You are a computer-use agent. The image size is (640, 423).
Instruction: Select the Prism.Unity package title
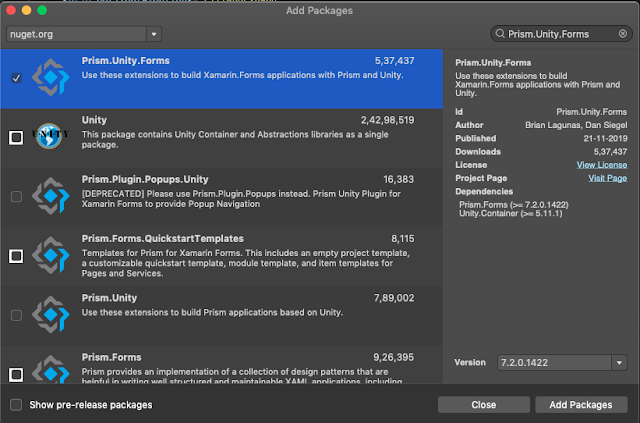(x=109, y=298)
